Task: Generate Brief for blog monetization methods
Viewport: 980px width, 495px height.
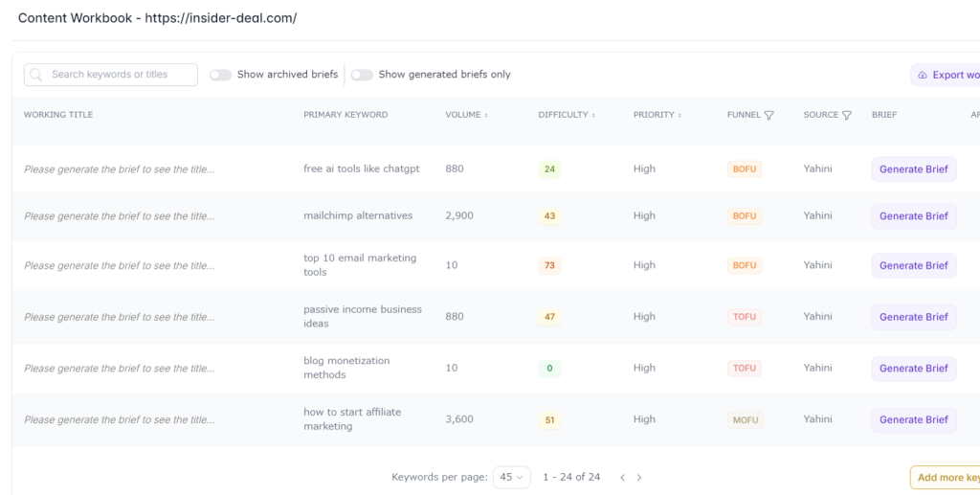Action: point(914,369)
